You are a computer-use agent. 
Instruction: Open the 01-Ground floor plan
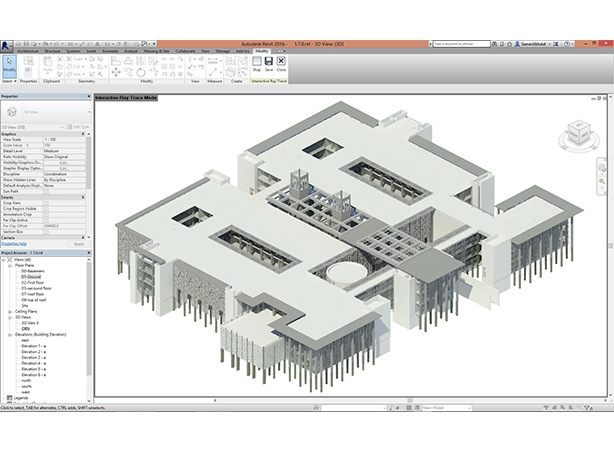tap(32, 278)
